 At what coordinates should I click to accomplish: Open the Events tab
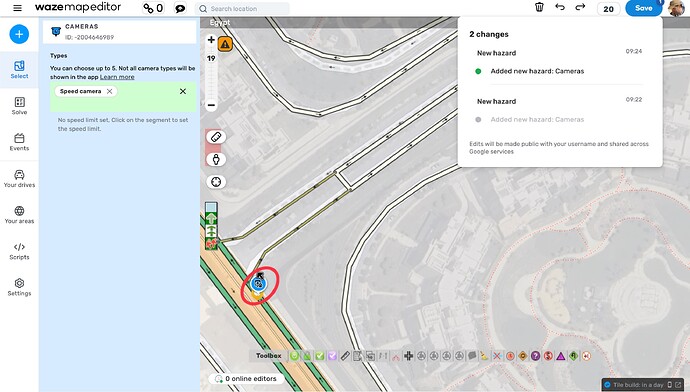(19, 142)
